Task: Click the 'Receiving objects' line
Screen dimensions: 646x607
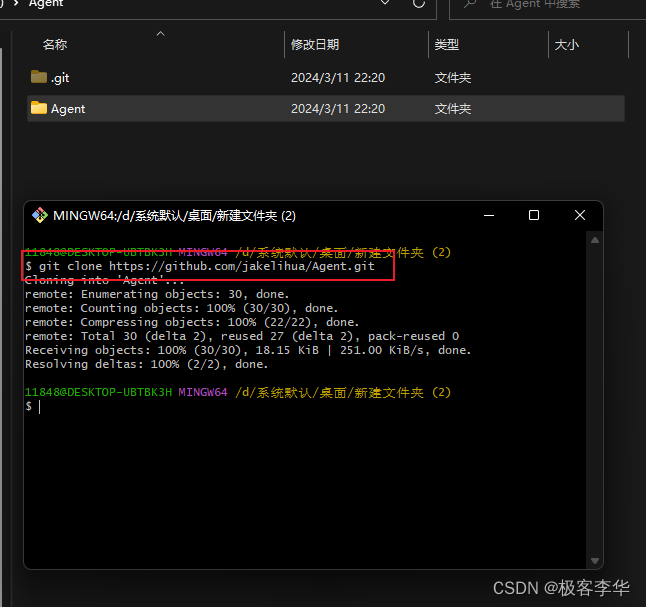Action: click(248, 350)
